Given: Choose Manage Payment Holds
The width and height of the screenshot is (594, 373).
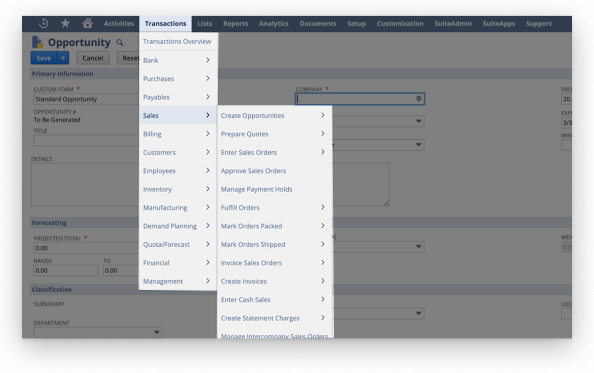Looking at the screenshot, I should 275,189.
